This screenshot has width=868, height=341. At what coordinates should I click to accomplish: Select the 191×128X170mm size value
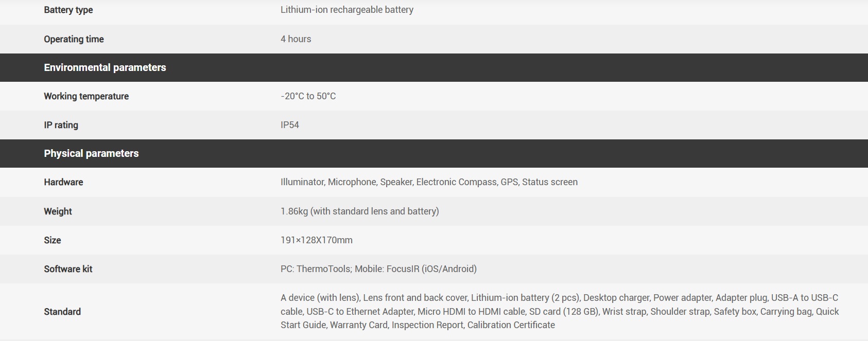click(316, 240)
